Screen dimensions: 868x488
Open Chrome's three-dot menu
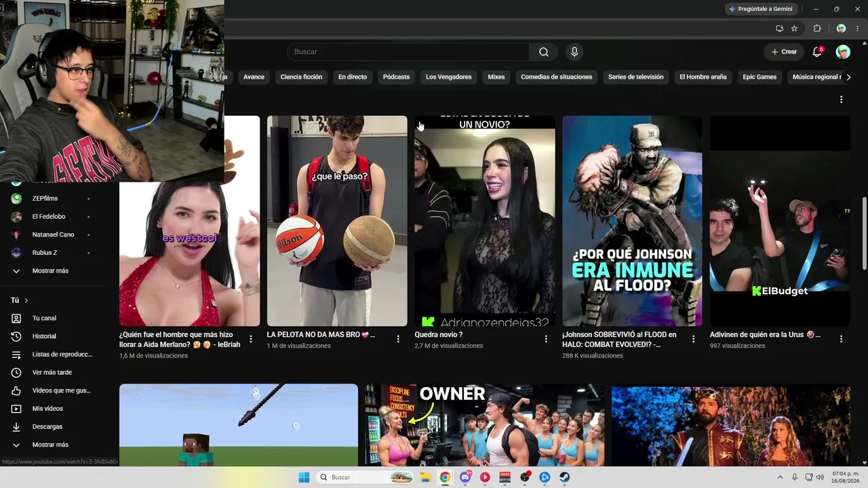click(857, 28)
